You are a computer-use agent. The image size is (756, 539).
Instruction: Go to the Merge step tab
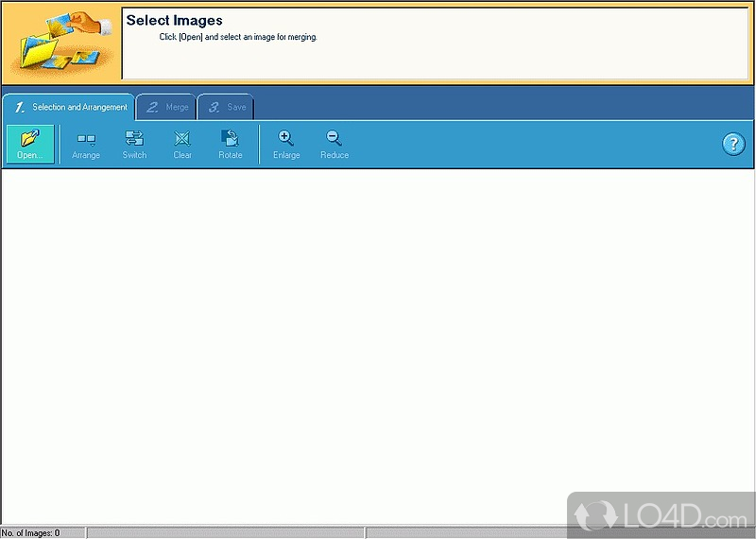tap(166, 107)
